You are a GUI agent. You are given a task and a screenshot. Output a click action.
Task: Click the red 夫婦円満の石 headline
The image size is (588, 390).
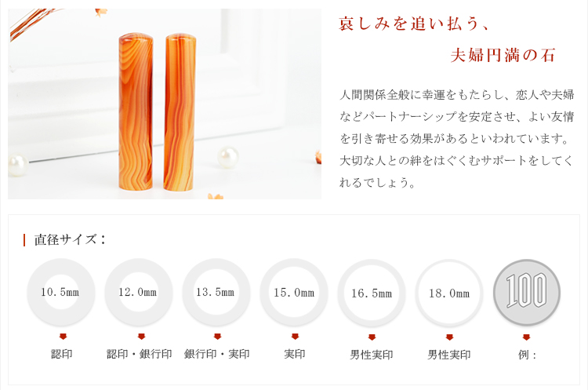[503, 55]
